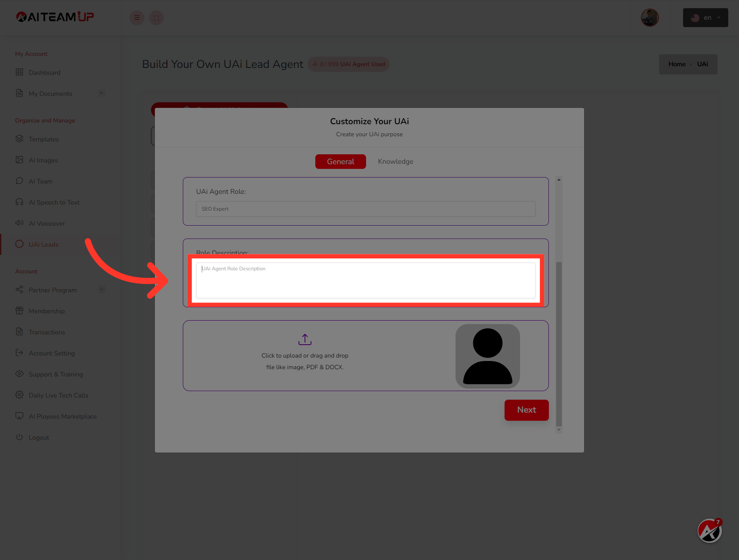Open Account Setting page
The width and height of the screenshot is (739, 560).
(x=52, y=353)
